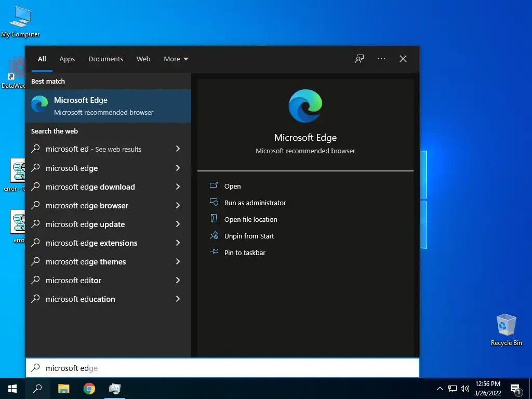This screenshot has height=399, width=532.
Task: Click the taskbar Search magnifier button
Action: point(37,389)
